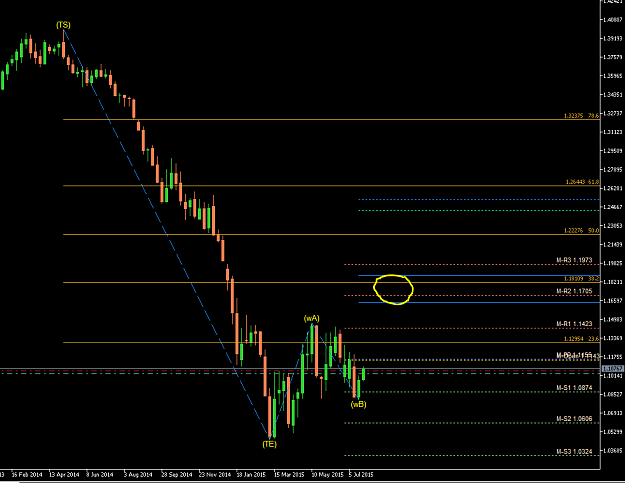
Task: Click the 16 Feb 2014 date label
Action: tap(27, 475)
